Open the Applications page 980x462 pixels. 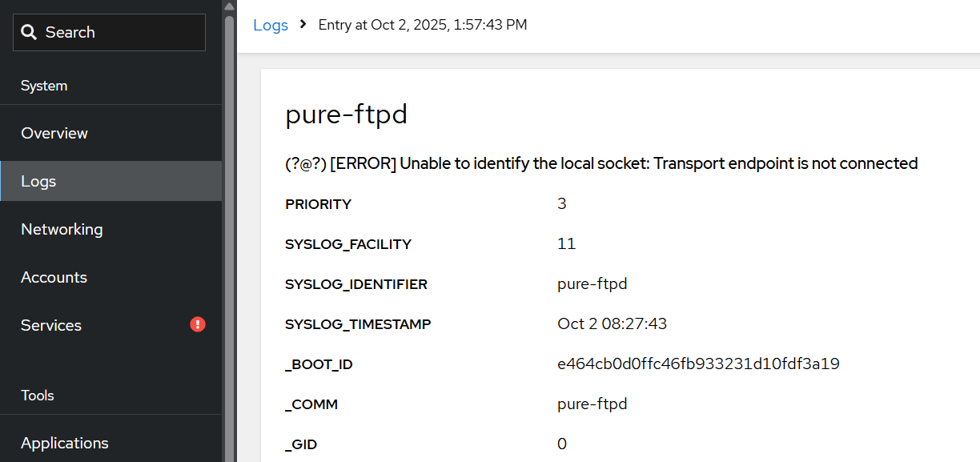65,443
